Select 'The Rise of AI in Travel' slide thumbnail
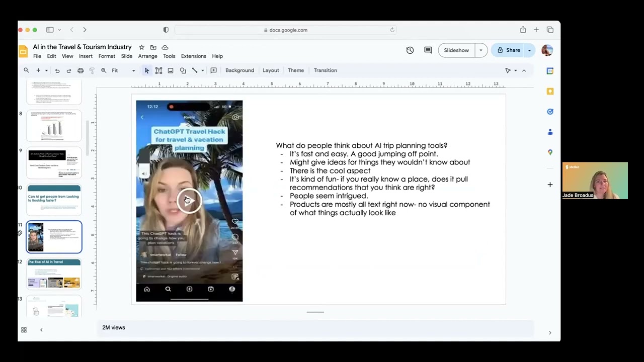Image resolution: width=644 pixels, height=362 pixels. point(54,274)
